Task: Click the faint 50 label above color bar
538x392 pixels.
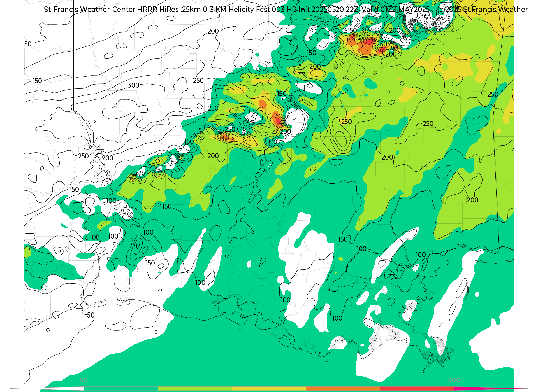Action: coord(84,380)
